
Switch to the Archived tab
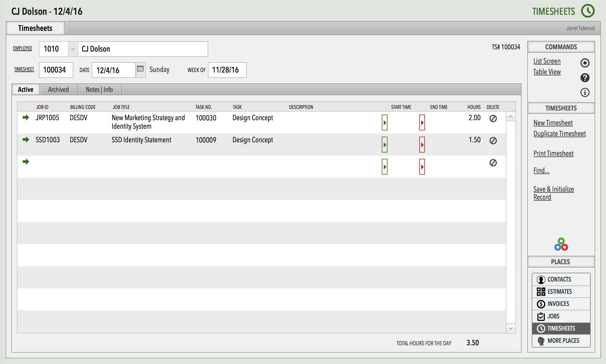pos(58,89)
